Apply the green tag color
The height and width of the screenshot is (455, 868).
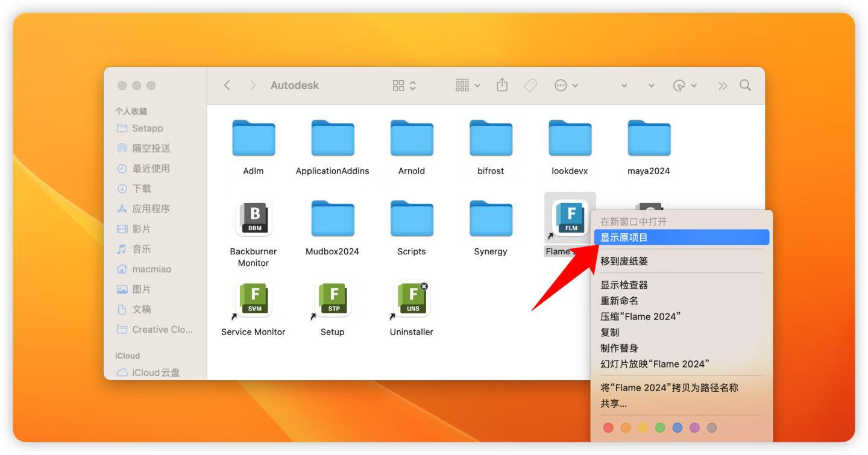pos(660,427)
